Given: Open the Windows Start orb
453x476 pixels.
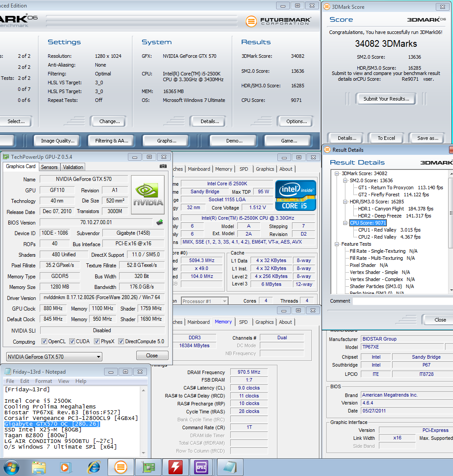Looking at the screenshot, I should (x=11, y=467).
